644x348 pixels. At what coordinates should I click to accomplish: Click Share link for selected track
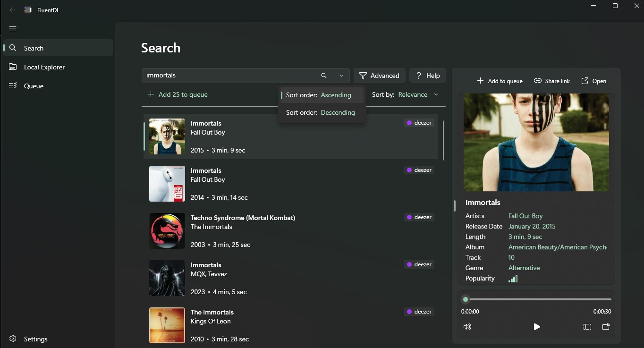[551, 81]
